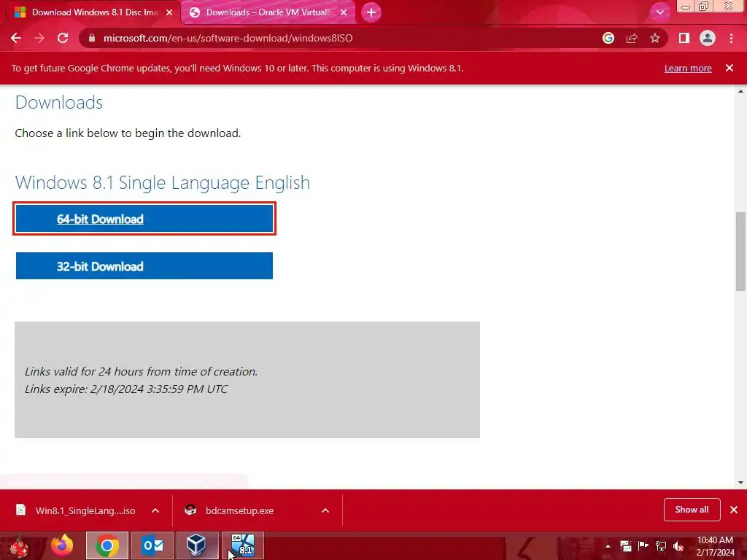The image size is (747, 560).
Task: Click the address bar URL
Action: point(228,38)
